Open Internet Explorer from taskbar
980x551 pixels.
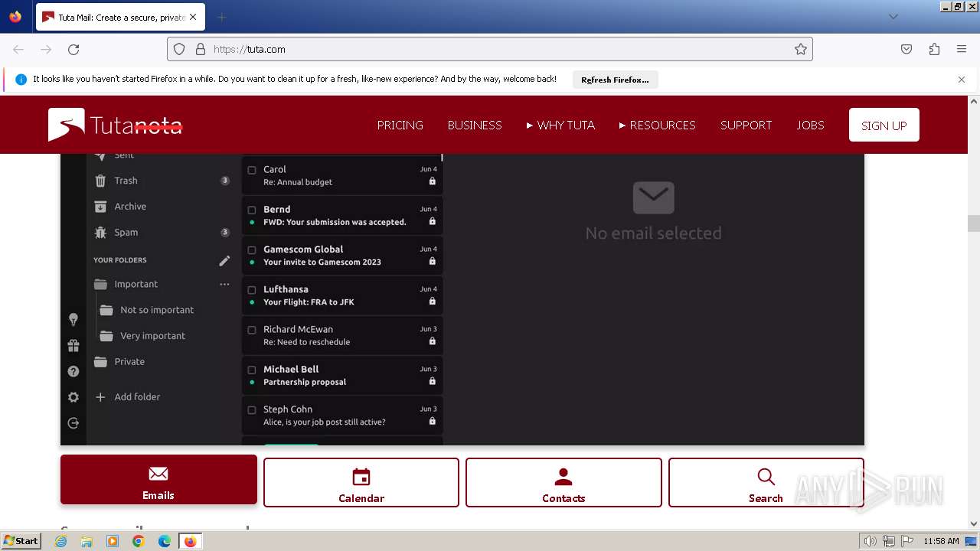[61, 541]
